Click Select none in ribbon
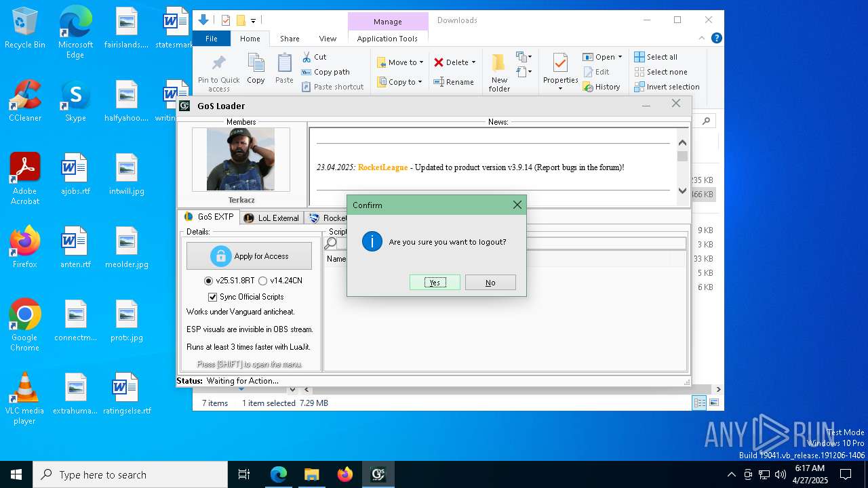868x488 pixels. pos(661,72)
